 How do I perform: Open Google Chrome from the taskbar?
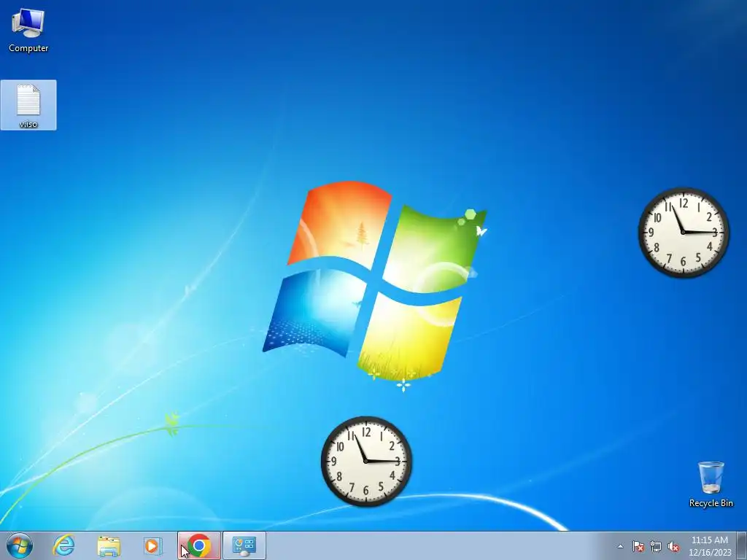199,545
